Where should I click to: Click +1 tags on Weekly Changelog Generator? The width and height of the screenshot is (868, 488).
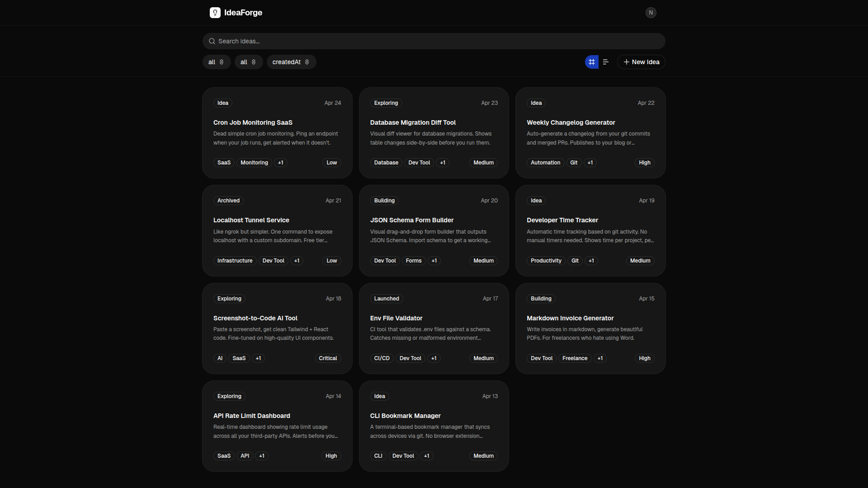(x=590, y=163)
